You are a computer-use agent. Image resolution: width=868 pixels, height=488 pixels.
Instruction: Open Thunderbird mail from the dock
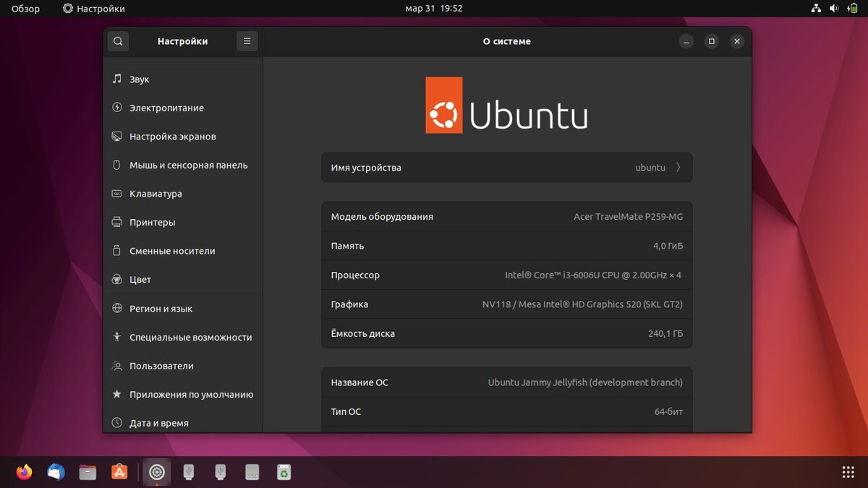point(56,472)
